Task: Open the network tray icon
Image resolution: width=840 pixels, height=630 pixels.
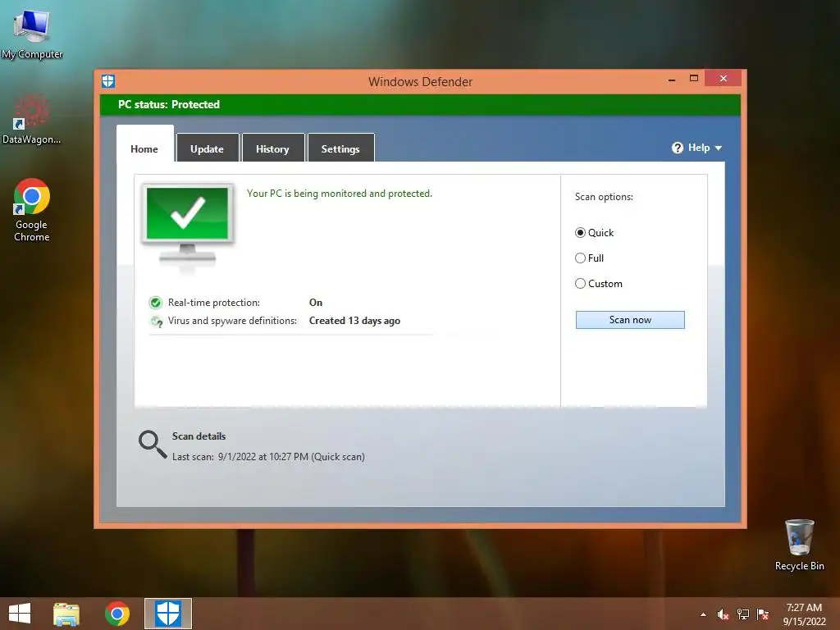Action: pos(743,614)
